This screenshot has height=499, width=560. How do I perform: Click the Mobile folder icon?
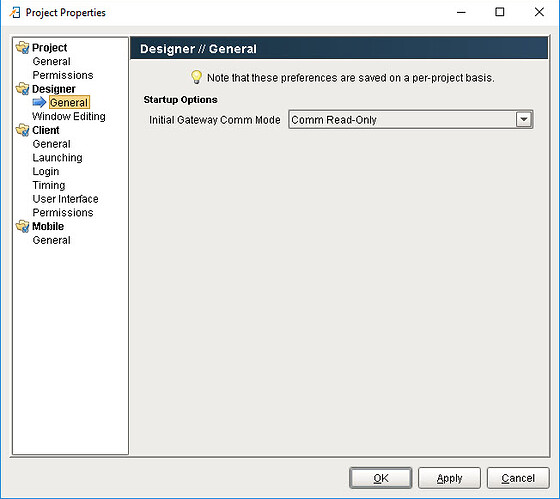click(x=22, y=226)
